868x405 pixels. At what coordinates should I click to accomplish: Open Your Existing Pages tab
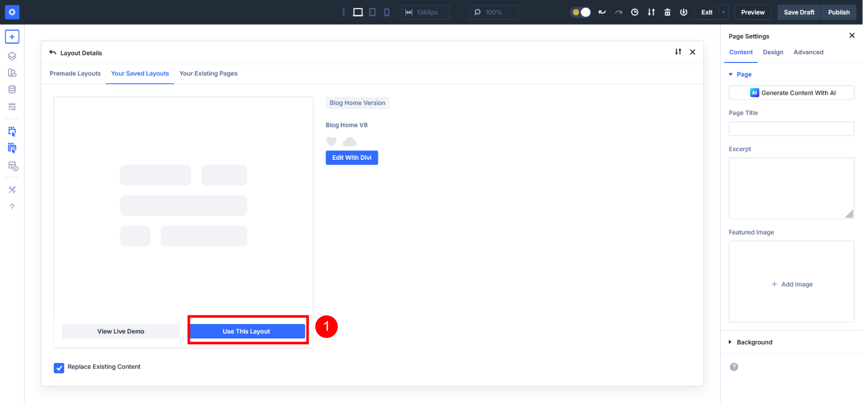208,74
